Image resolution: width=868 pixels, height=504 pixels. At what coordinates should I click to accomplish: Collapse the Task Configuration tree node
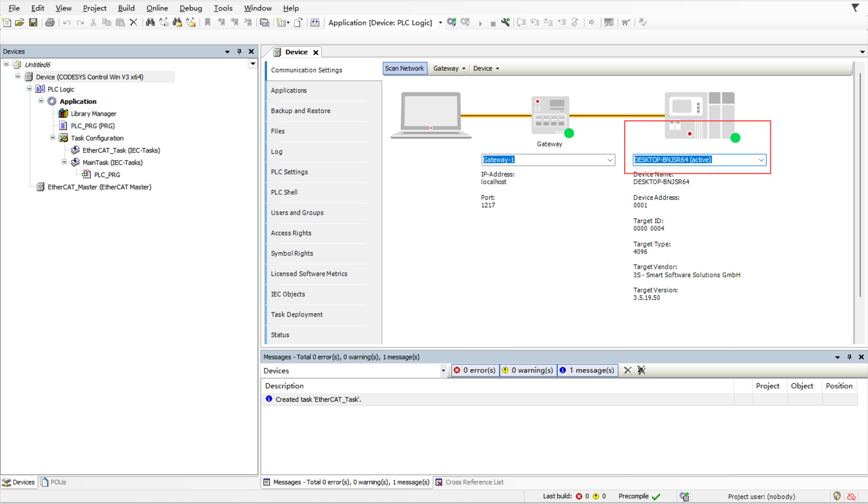pyautogui.click(x=53, y=138)
